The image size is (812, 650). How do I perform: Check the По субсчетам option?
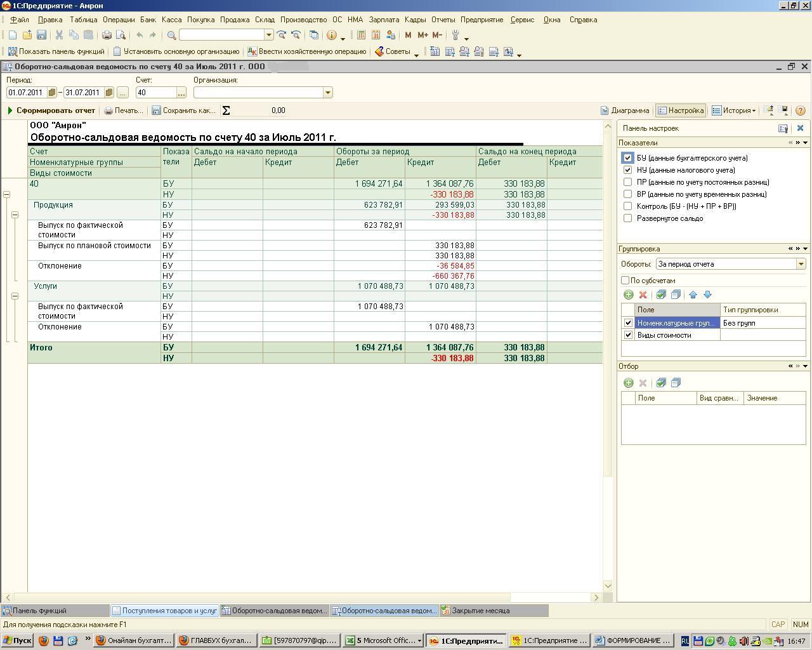click(x=625, y=281)
